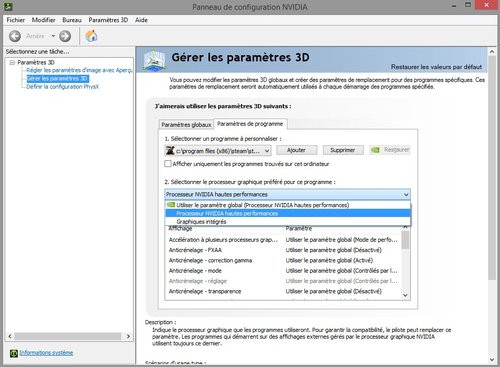Open the Bureau menu
The width and height of the screenshot is (500, 367).
click(x=72, y=20)
